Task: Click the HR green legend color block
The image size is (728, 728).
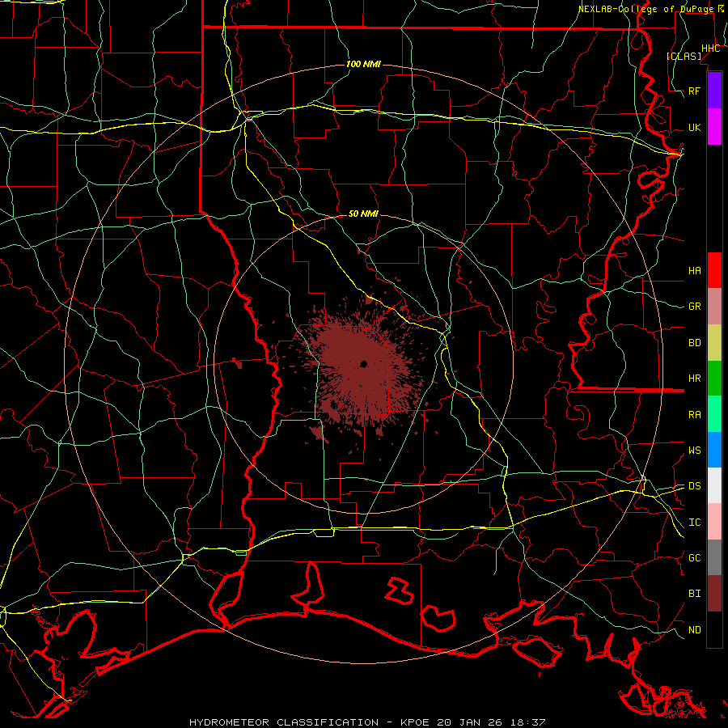Action: (x=714, y=378)
